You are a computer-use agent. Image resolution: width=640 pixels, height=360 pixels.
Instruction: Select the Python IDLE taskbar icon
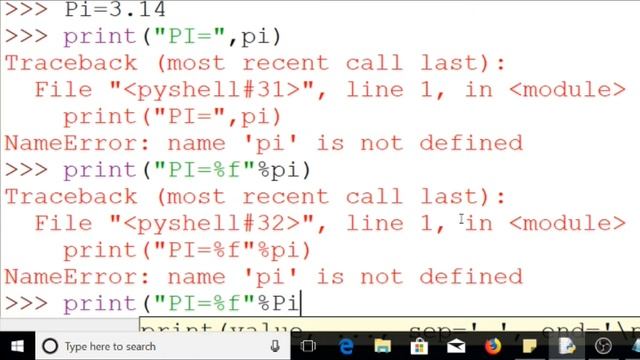pyautogui.click(x=567, y=346)
